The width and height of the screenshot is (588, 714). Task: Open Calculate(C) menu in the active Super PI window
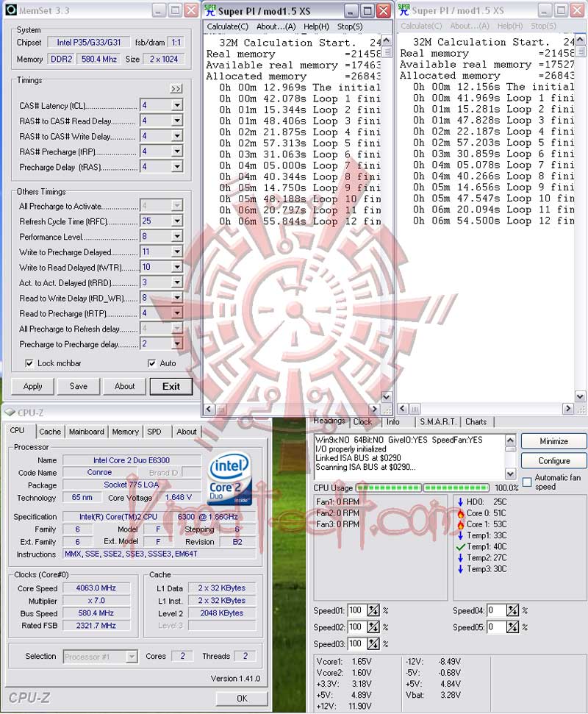(x=228, y=26)
